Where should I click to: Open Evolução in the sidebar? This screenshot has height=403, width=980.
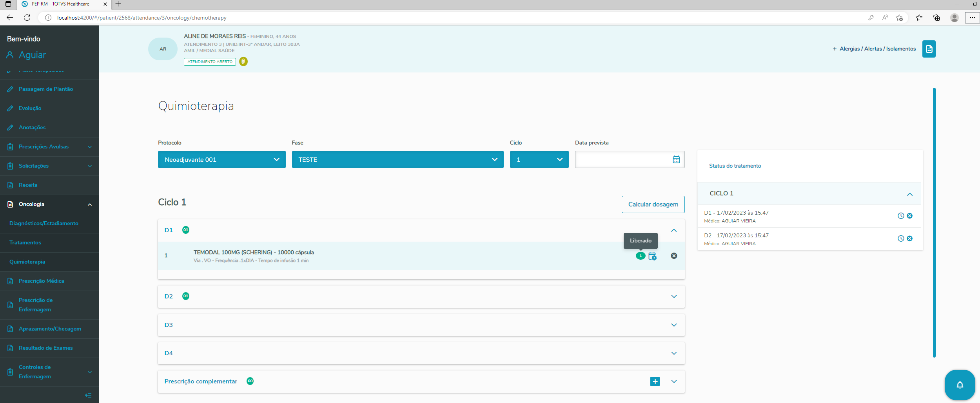(49, 108)
